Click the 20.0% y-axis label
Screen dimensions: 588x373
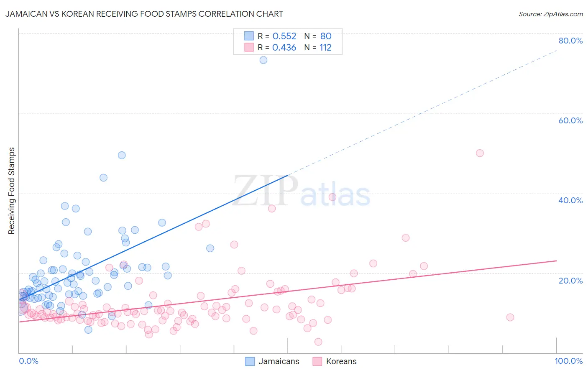[x=570, y=280]
